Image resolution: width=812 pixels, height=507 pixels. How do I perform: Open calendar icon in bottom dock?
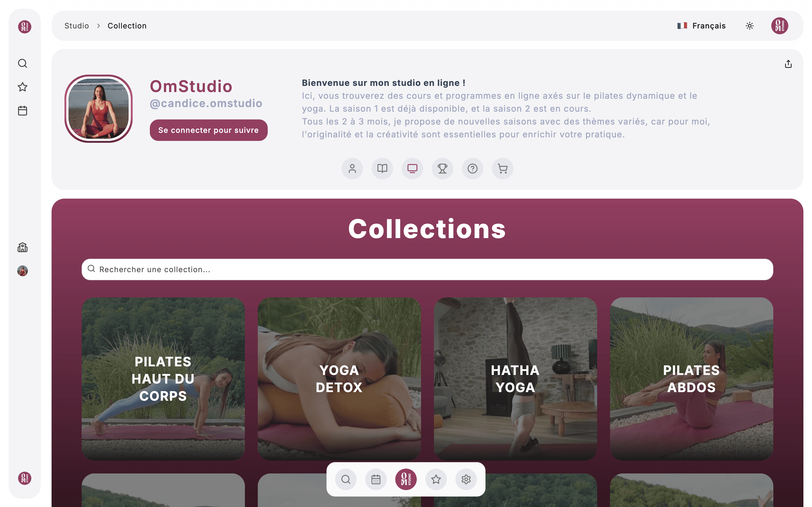click(x=376, y=480)
